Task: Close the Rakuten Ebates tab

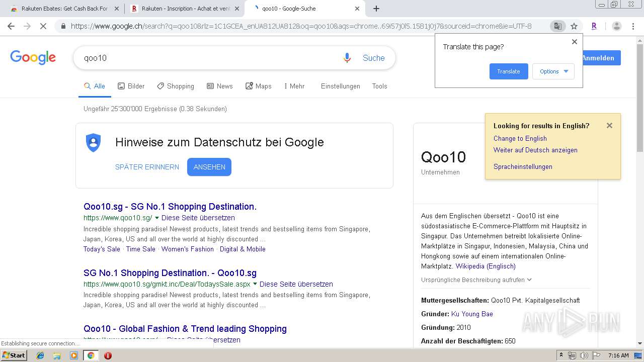Action: point(117,9)
